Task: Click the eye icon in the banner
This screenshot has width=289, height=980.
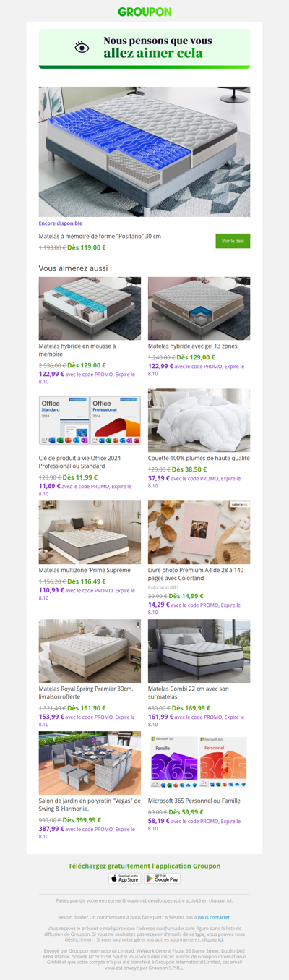Action: point(82,47)
